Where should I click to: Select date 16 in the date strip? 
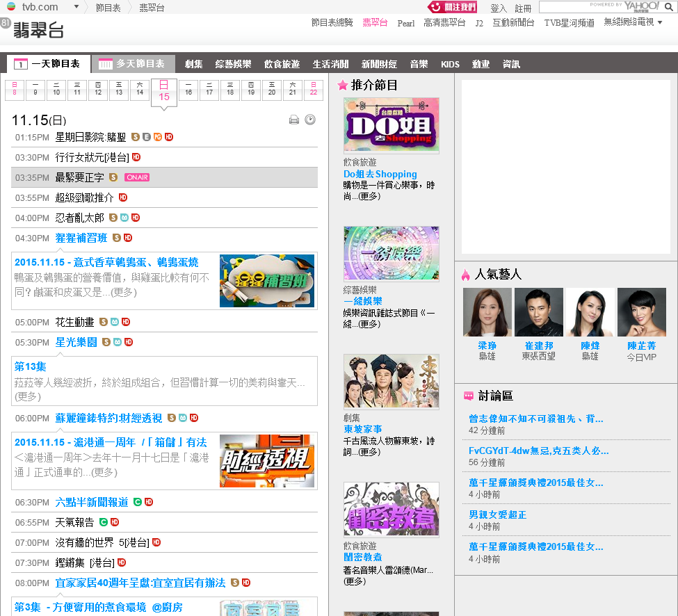tap(188, 90)
